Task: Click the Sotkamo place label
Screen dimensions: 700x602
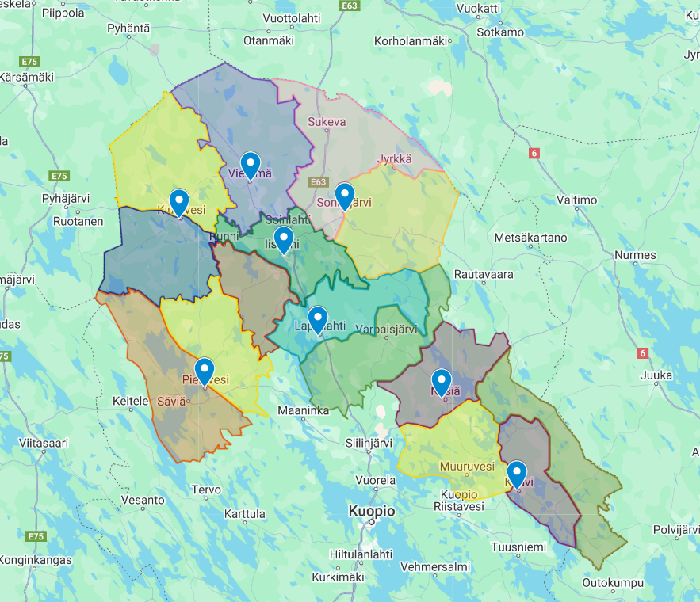Action: [x=500, y=32]
